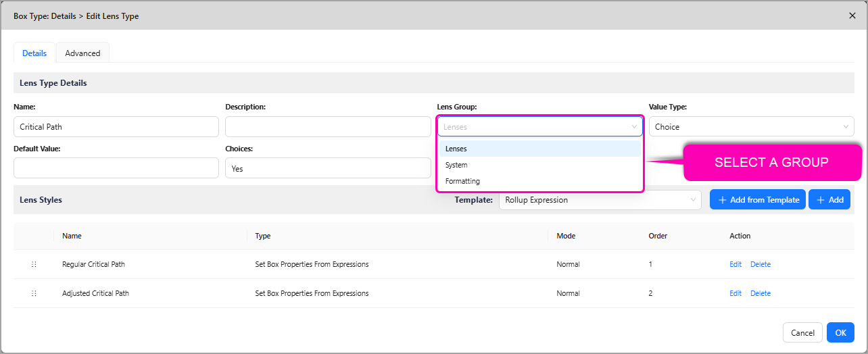Close the Edit Lens Type dialog

852,16
